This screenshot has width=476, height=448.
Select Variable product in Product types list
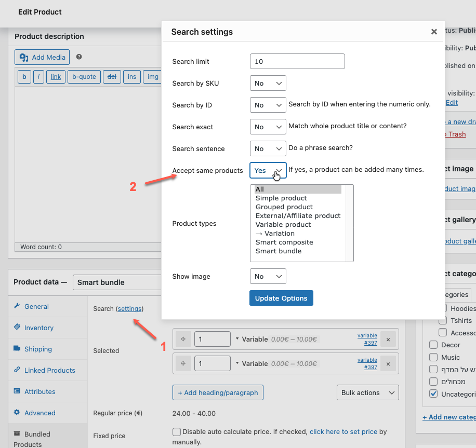[x=283, y=224]
